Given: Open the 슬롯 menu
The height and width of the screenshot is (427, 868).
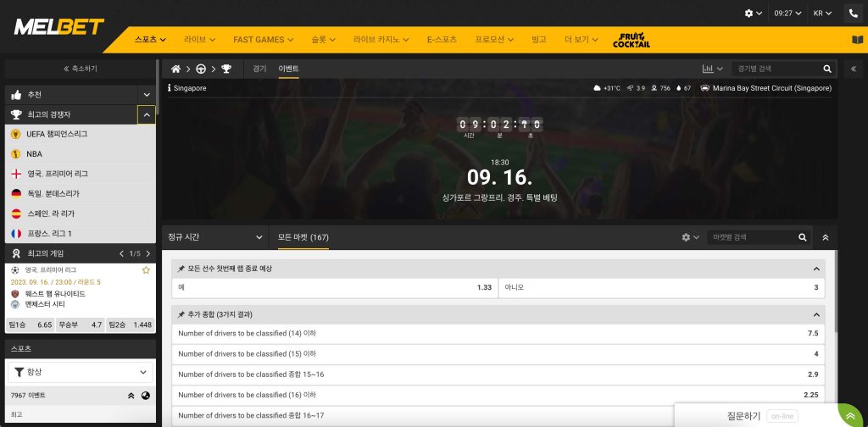Looking at the screenshot, I should (323, 40).
